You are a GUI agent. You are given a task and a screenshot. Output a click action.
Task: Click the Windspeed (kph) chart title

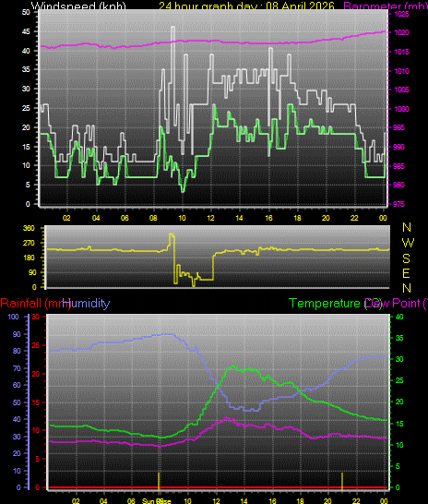point(78,6)
